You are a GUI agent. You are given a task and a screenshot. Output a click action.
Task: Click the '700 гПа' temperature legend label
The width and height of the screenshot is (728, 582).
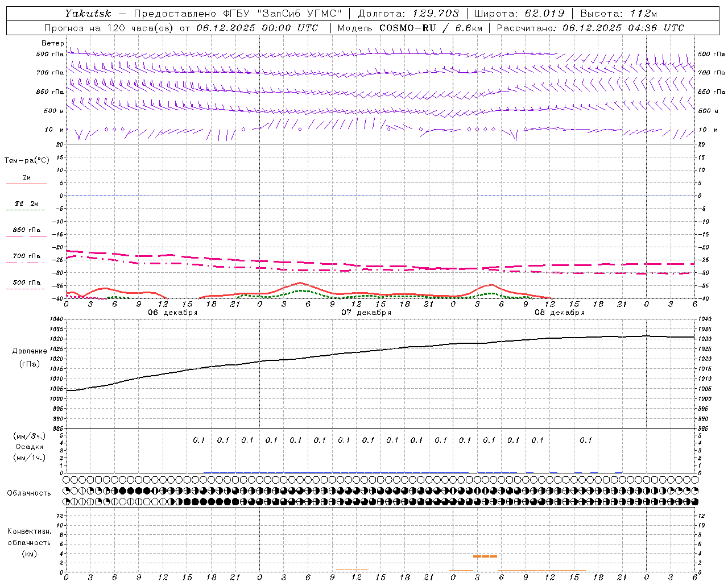[27, 256]
